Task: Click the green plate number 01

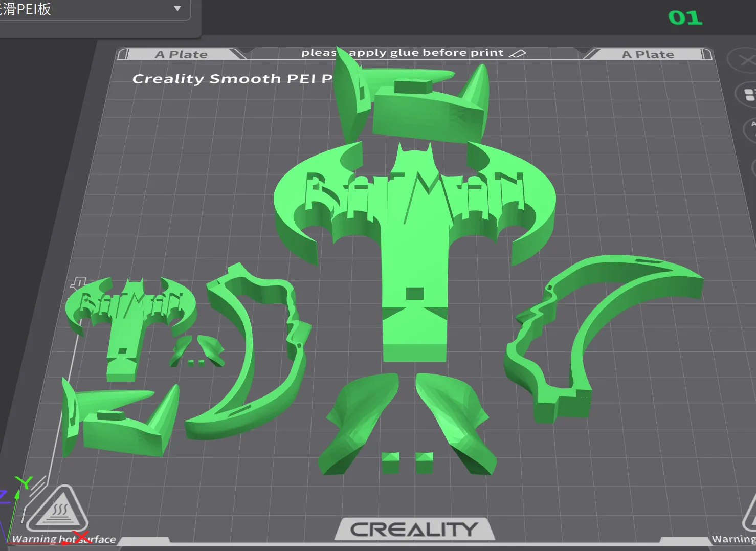Action: coord(685,18)
